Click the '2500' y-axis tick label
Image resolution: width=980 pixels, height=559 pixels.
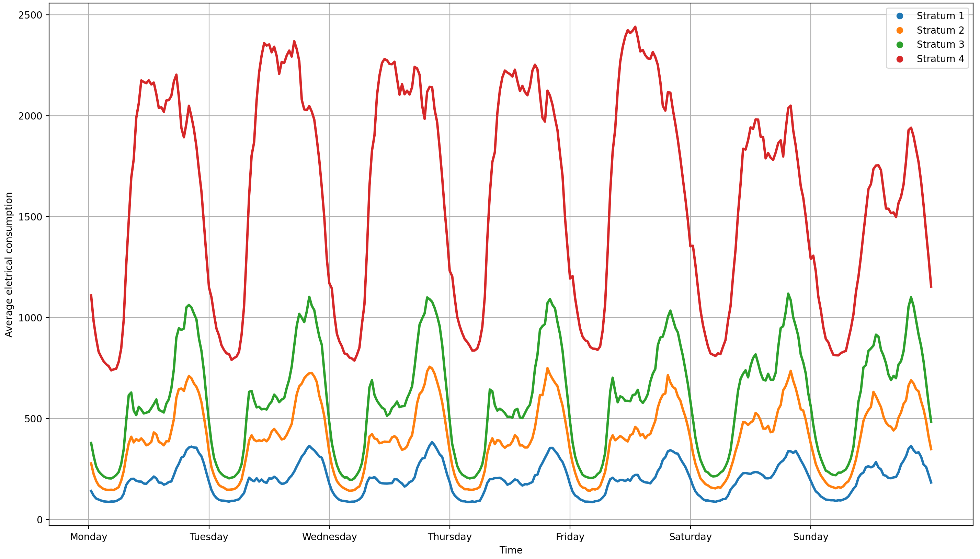tap(30, 15)
